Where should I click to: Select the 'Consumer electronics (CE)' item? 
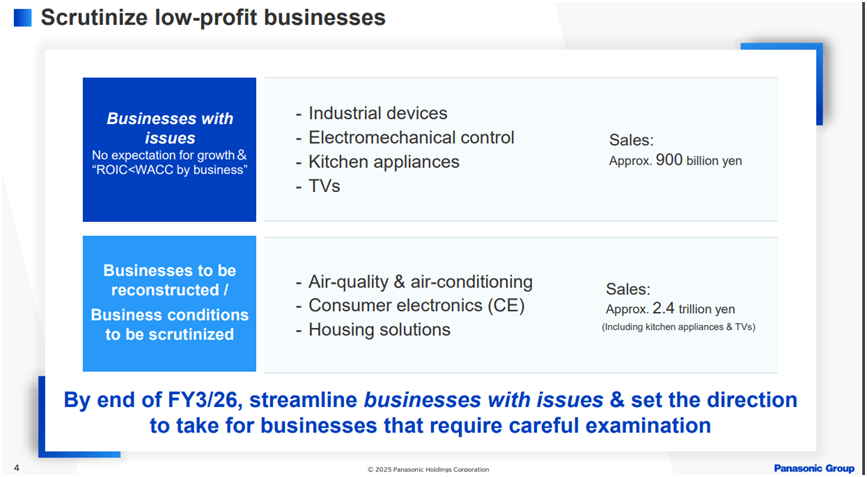click(410, 306)
